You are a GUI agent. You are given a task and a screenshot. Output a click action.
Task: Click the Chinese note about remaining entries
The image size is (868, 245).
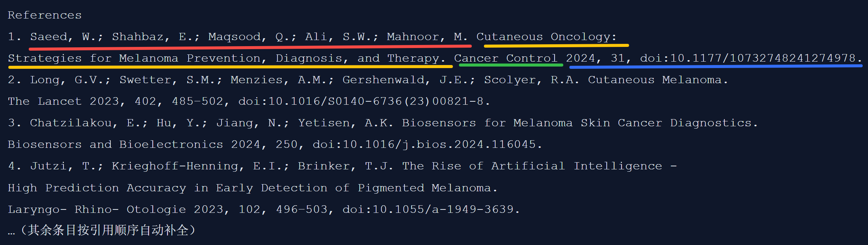click(102, 230)
